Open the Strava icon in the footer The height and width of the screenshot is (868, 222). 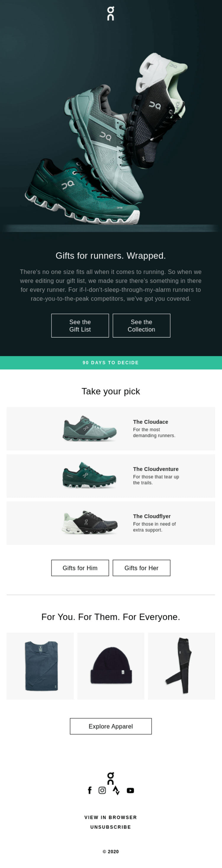[x=116, y=790]
